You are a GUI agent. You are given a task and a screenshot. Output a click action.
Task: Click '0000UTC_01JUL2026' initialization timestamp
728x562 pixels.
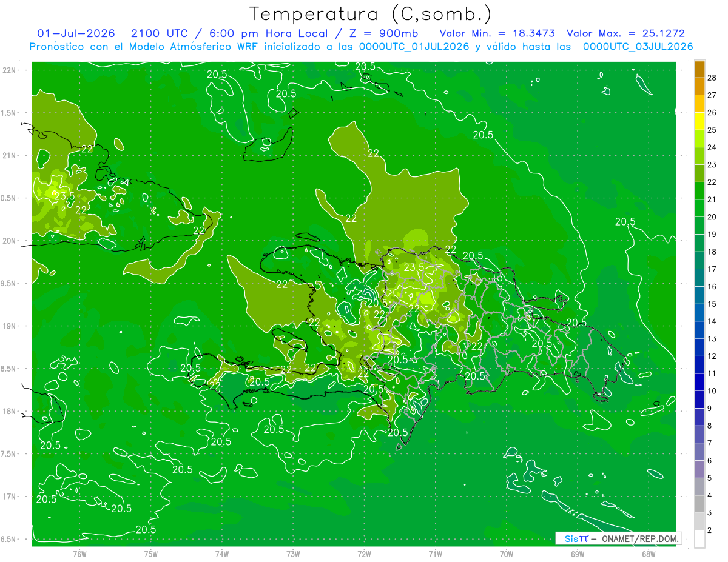coord(414,47)
